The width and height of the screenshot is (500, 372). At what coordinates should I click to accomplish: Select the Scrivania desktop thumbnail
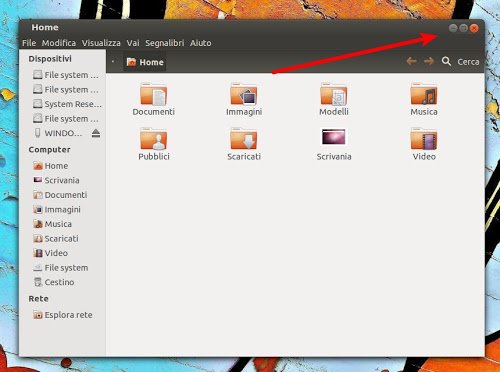[x=334, y=137]
